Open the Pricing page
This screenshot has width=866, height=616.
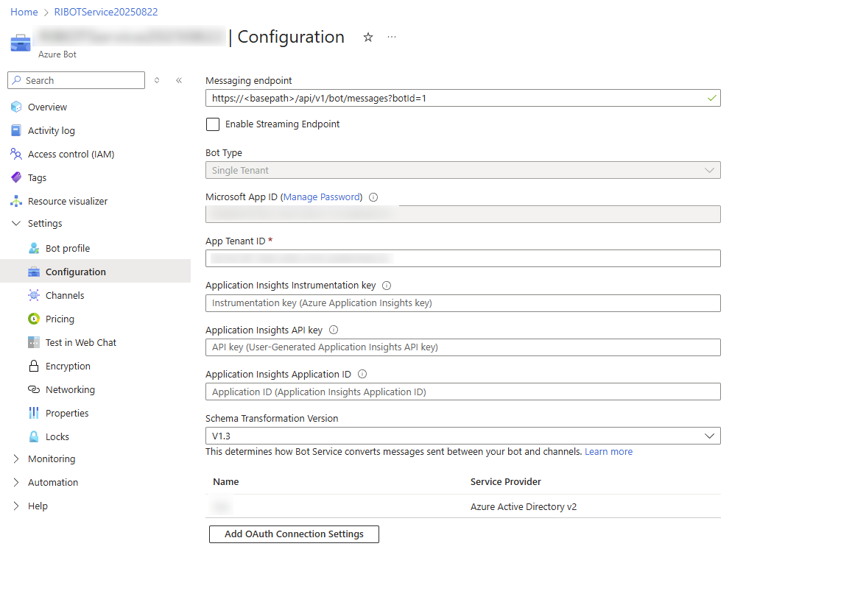click(x=60, y=319)
